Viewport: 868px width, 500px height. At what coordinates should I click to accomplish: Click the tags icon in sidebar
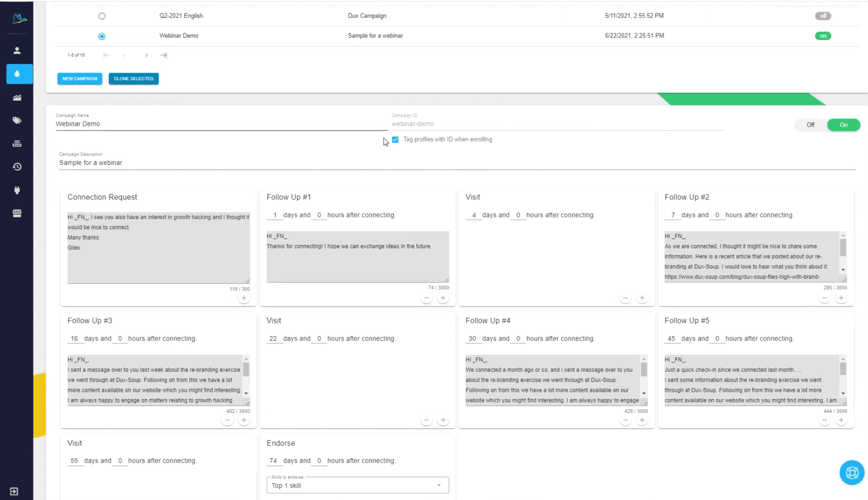[17, 120]
